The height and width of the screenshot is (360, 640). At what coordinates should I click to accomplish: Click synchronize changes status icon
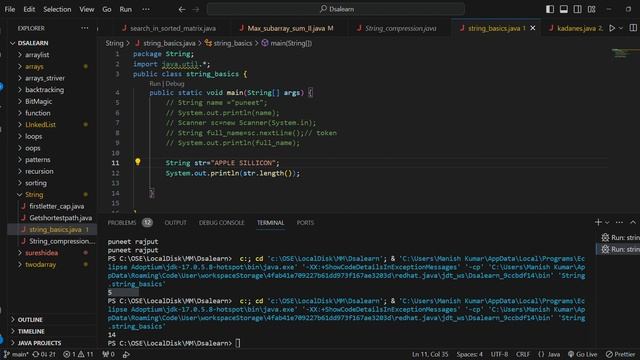pyautogui.click(x=44, y=354)
